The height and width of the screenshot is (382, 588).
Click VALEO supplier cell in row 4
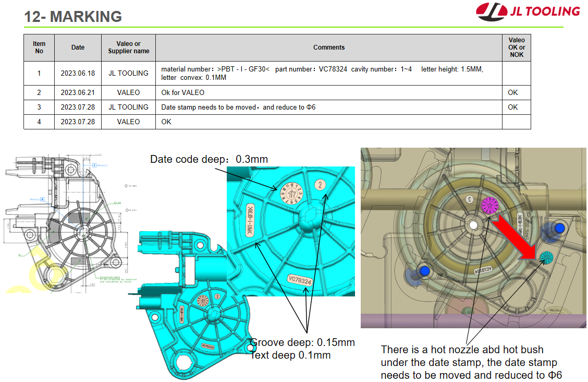coord(129,122)
